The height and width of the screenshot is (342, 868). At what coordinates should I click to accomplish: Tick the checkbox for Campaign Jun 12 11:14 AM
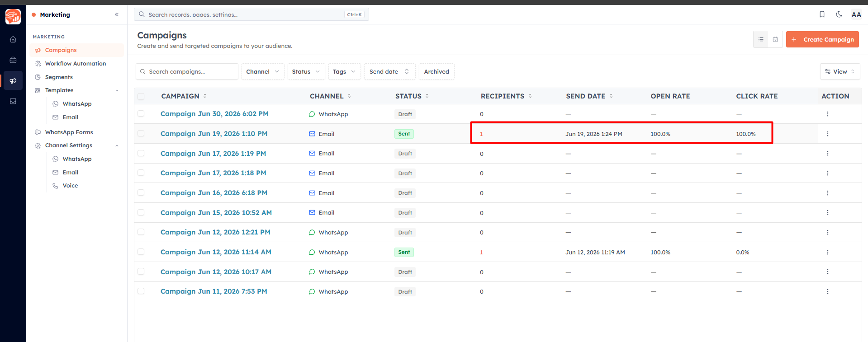tap(141, 252)
